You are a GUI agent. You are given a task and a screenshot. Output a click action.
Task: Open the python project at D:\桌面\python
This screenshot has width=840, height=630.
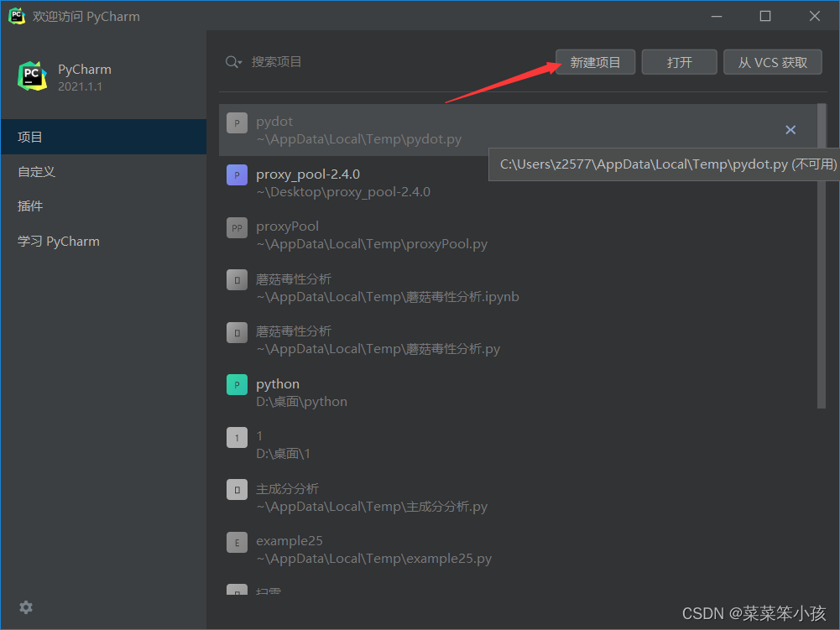[518, 392]
